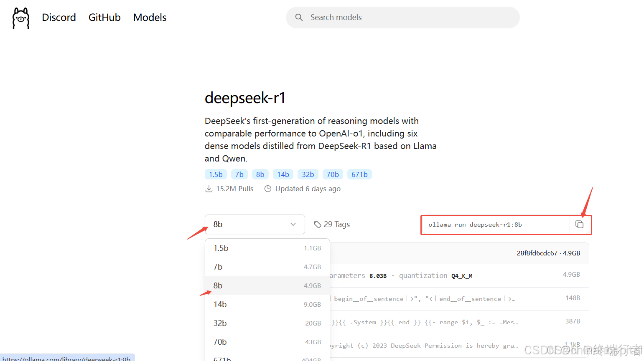The image size is (644, 361).
Task: Choose 14b option in dropdown list
Action: pos(267,305)
